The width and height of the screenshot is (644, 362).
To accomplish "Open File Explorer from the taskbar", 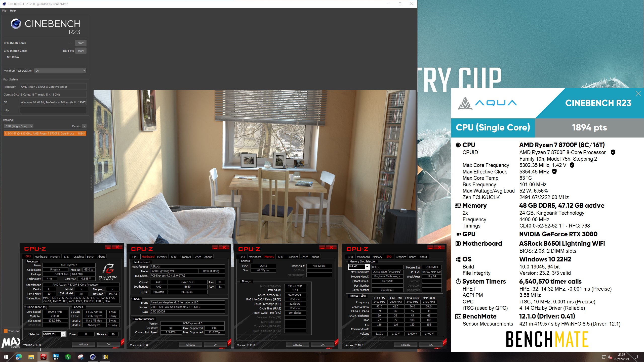I will [x=31, y=357].
